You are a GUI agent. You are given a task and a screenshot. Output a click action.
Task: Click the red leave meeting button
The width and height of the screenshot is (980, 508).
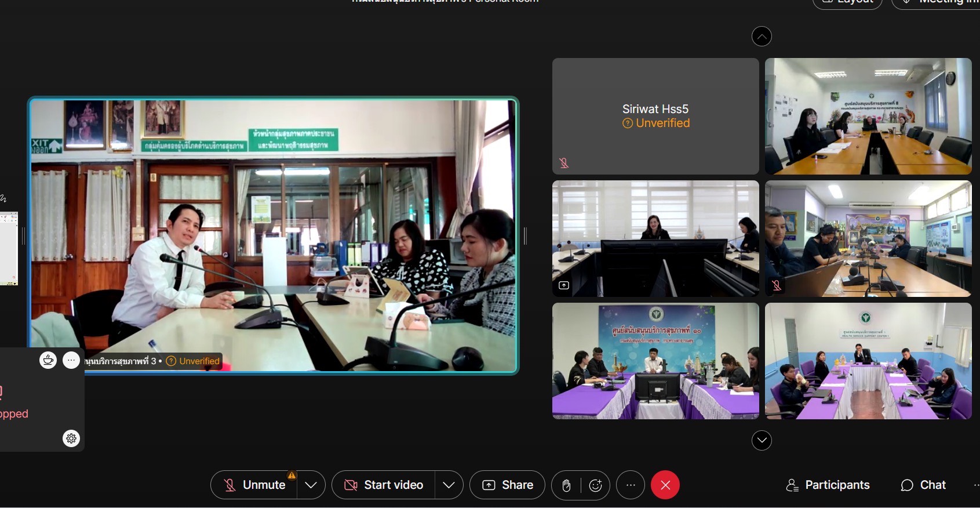pyautogui.click(x=665, y=485)
